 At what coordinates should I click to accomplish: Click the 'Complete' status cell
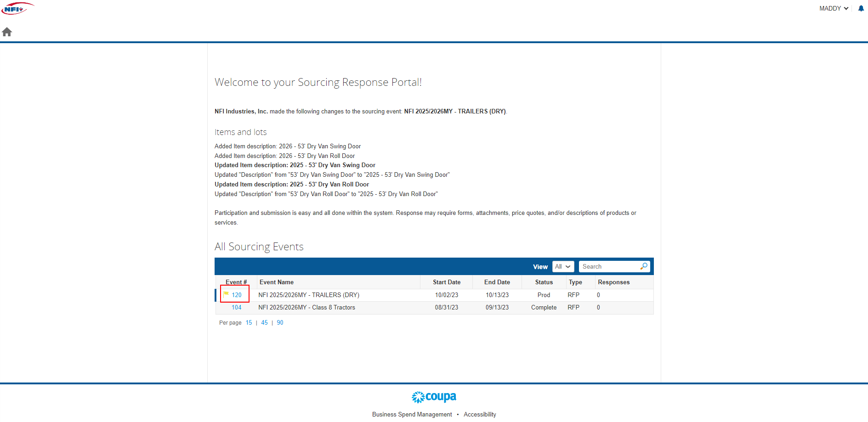pyautogui.click(x=544, y=307)
